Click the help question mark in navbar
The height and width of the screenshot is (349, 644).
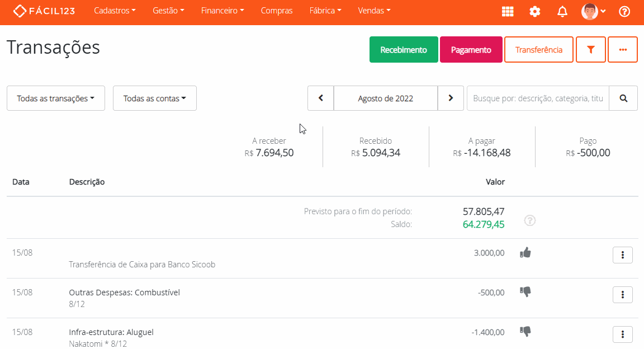[624, 11]
